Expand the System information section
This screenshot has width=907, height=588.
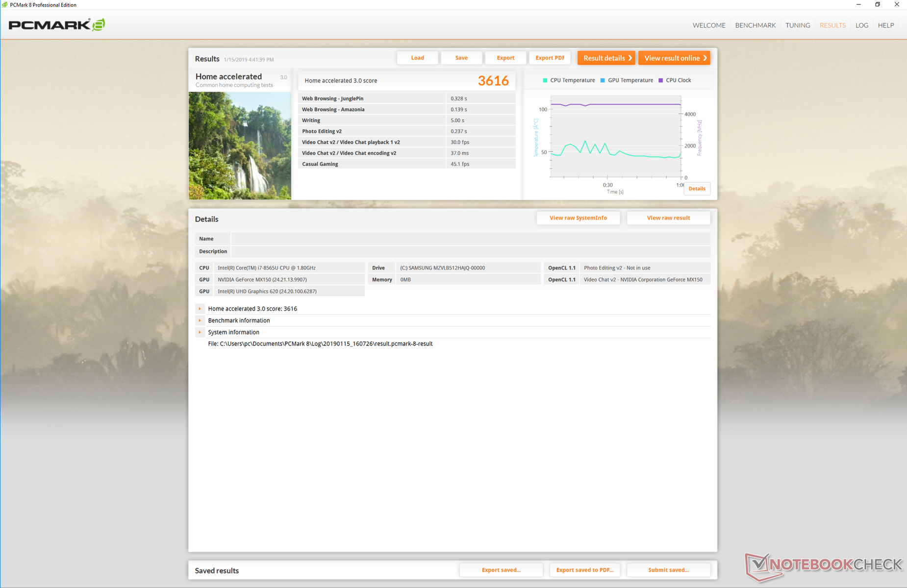(x=200, y=332)
